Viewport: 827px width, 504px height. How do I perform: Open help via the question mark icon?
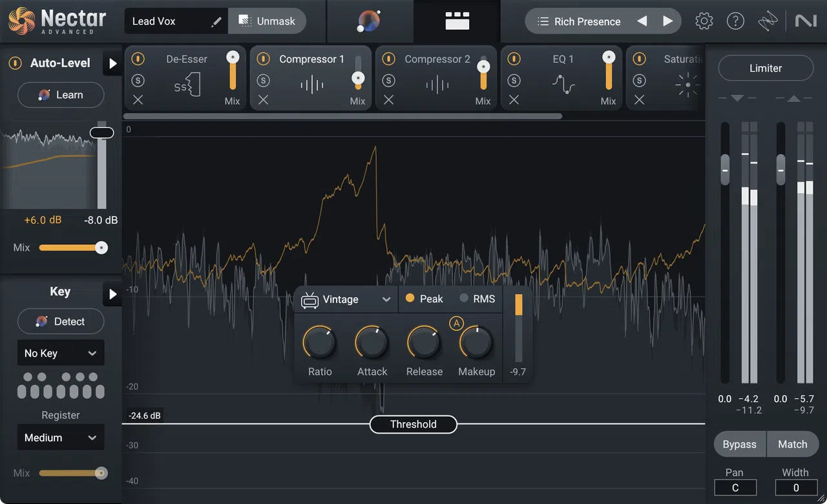point(735,20)
